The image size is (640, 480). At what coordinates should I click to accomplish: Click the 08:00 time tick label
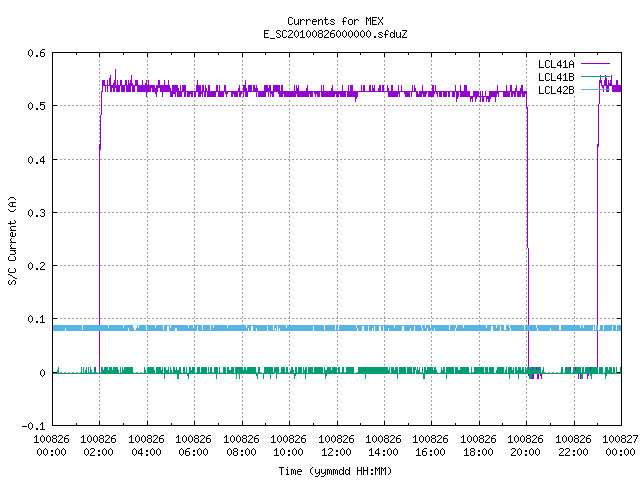point(241,452)
